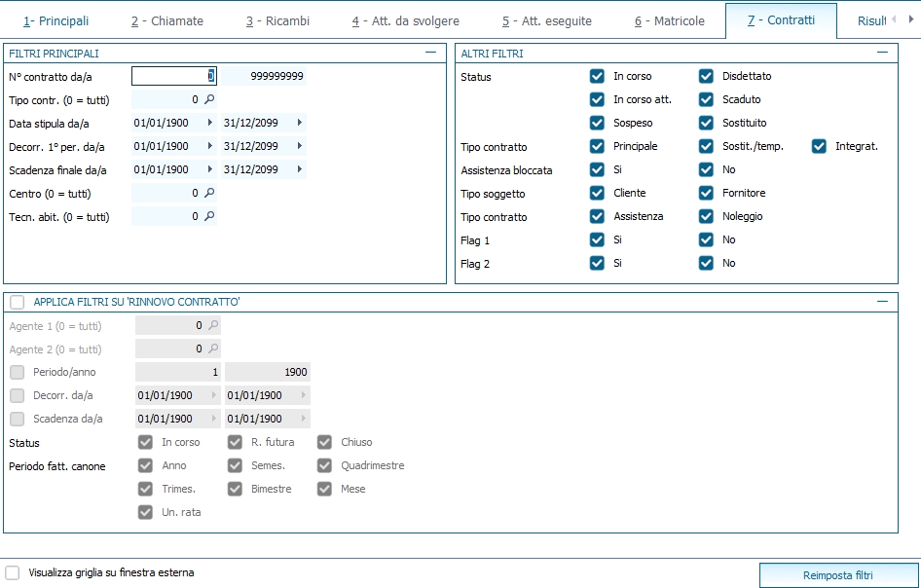Toggle the R. futura status checkbox

click(x=235, y=442)
